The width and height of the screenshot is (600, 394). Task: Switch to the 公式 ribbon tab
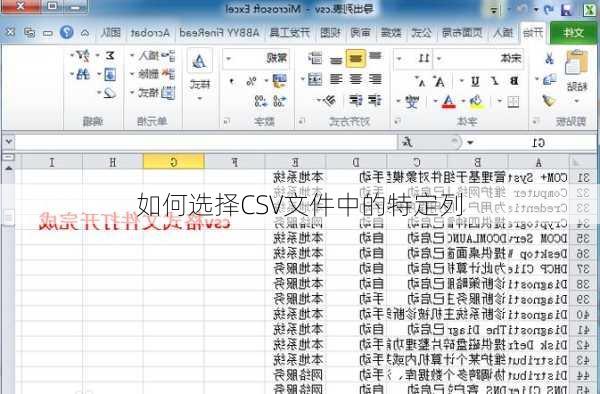click(421, 33)
